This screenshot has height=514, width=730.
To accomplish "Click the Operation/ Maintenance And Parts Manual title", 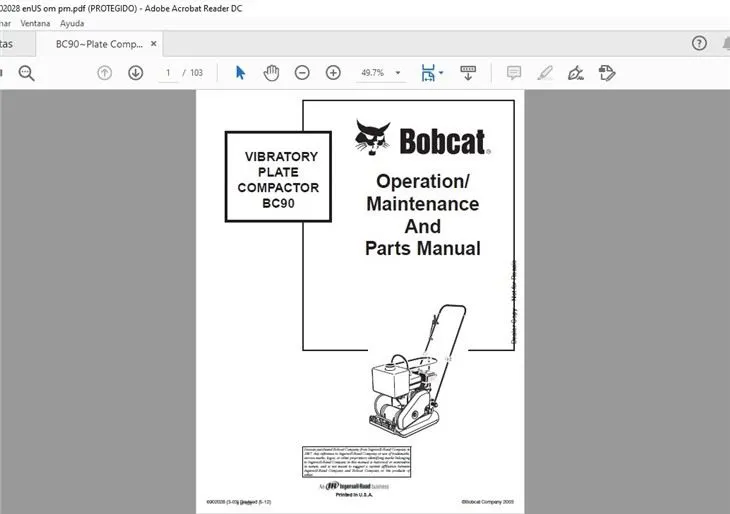I will click(423, 215).
